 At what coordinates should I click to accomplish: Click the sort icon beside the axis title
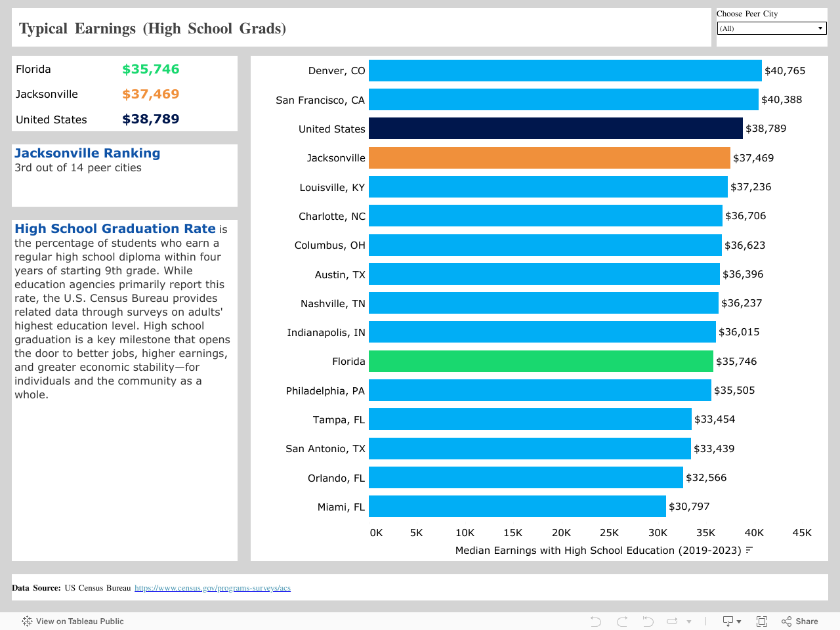[748, 551]
